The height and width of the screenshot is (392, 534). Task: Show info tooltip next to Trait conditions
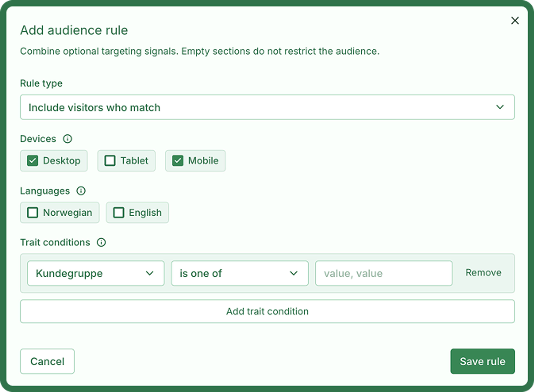(x=101, y=243)
